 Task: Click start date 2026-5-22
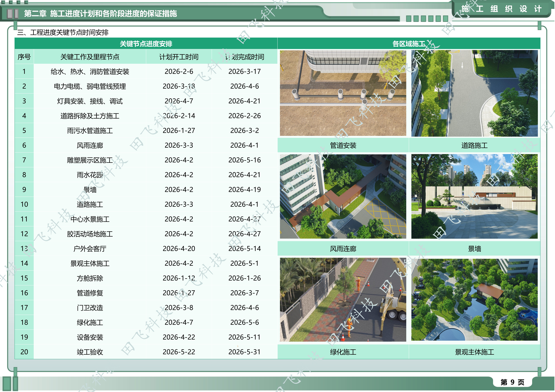tap(179, 352)
